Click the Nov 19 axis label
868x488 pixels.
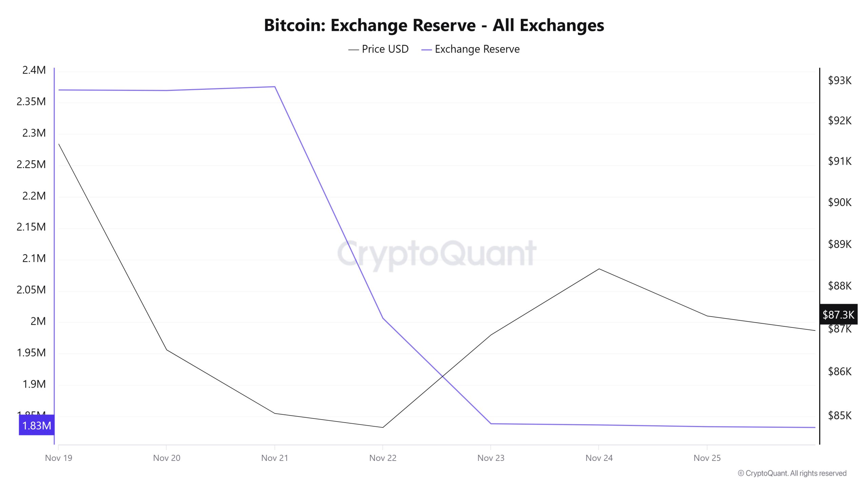coord(59,458)
